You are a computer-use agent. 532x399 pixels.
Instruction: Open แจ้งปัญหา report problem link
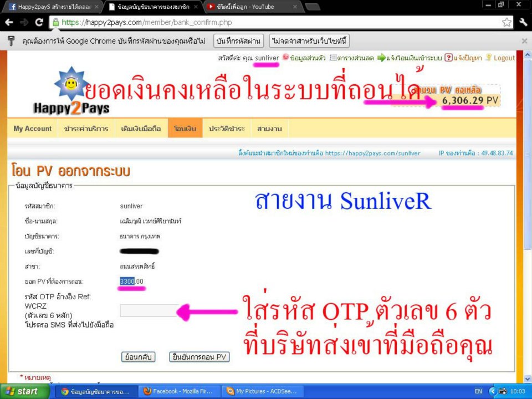pyautogui.click(x=464, y=58)
